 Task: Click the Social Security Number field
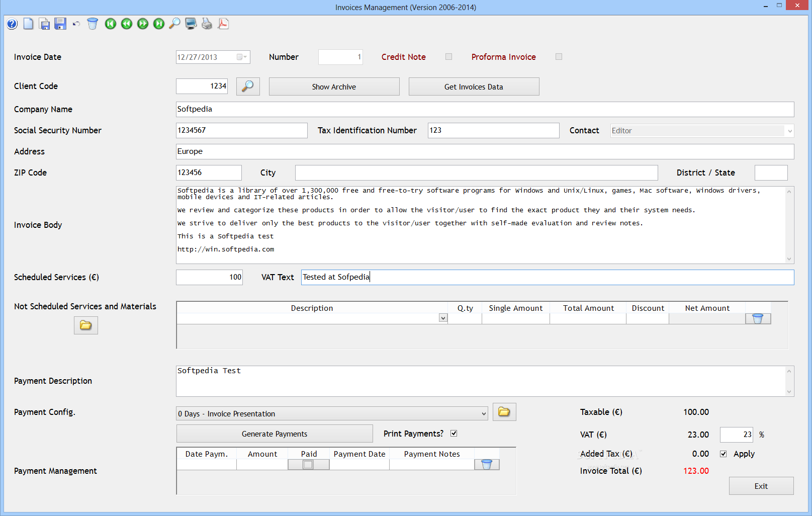(241, 130)
